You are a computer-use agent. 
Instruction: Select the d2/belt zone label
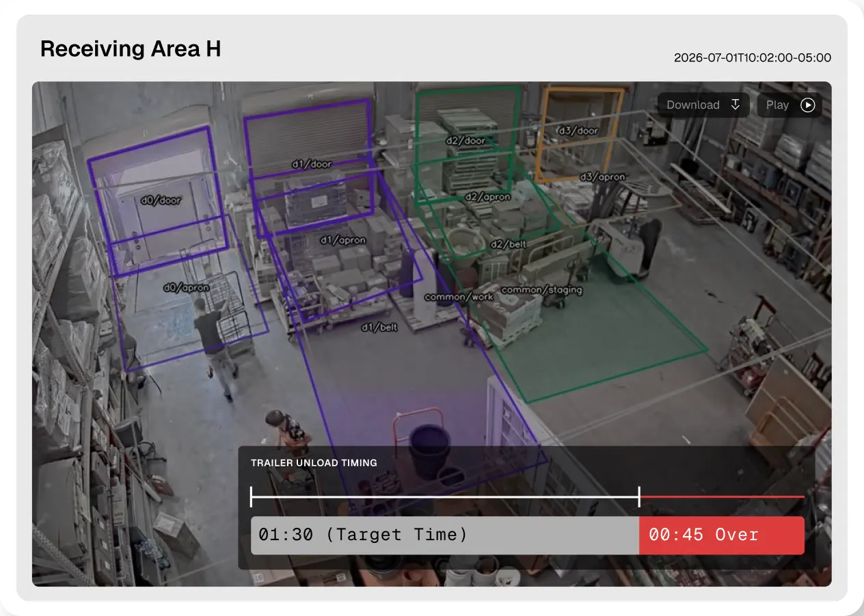pyautogui.click(x=508, y=244)
